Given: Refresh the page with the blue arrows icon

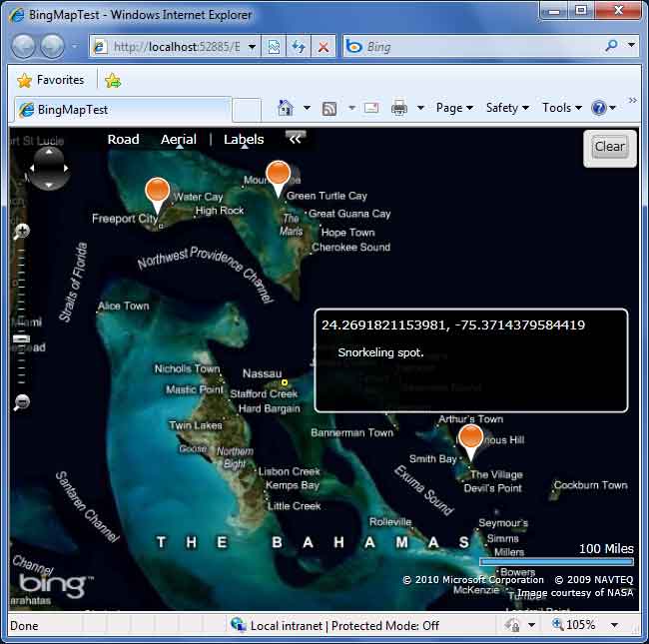Looking at the screenshot, I should click(x=298, y=47).
